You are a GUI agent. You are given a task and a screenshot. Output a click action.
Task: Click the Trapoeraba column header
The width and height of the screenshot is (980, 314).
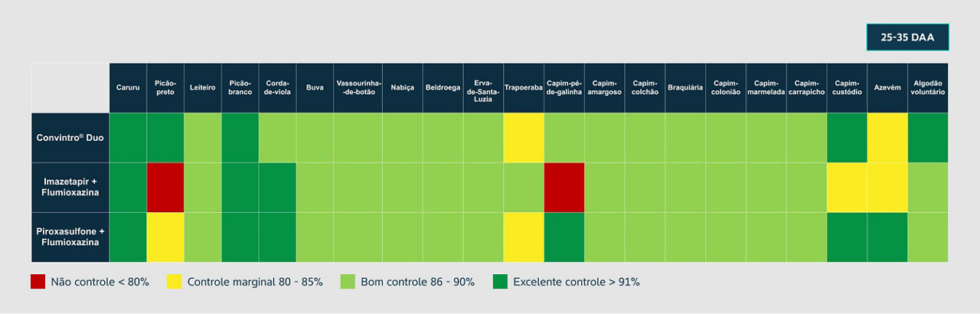point(524,88)
